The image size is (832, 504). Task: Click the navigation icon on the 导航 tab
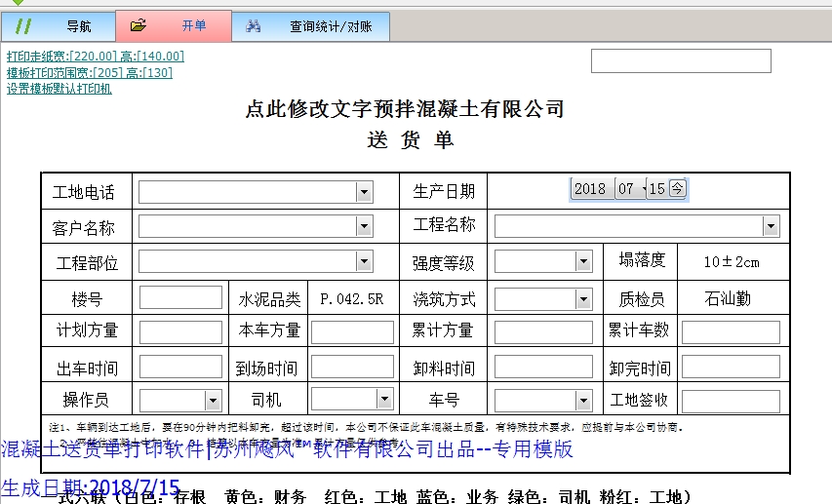coord(24,26)
